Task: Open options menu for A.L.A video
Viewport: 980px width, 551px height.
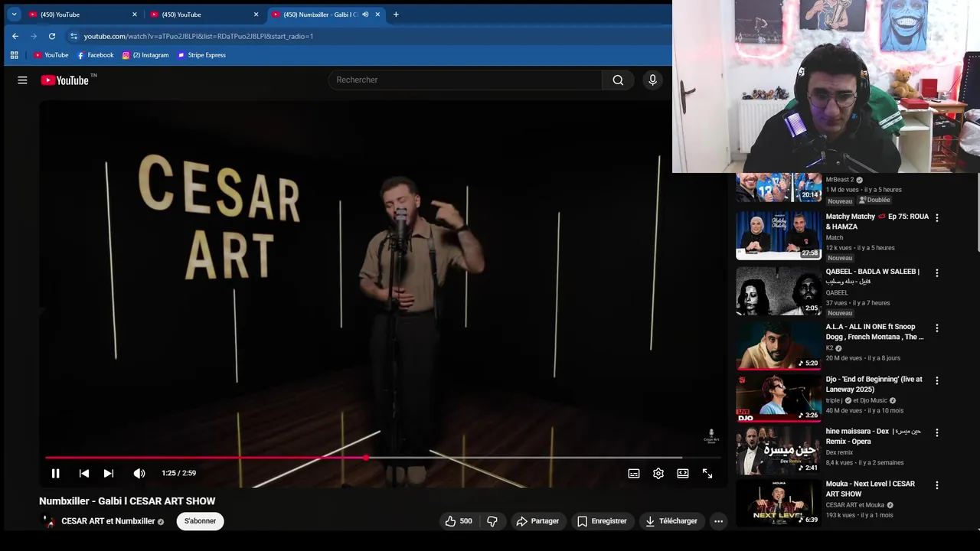Action: click(936, 328)
